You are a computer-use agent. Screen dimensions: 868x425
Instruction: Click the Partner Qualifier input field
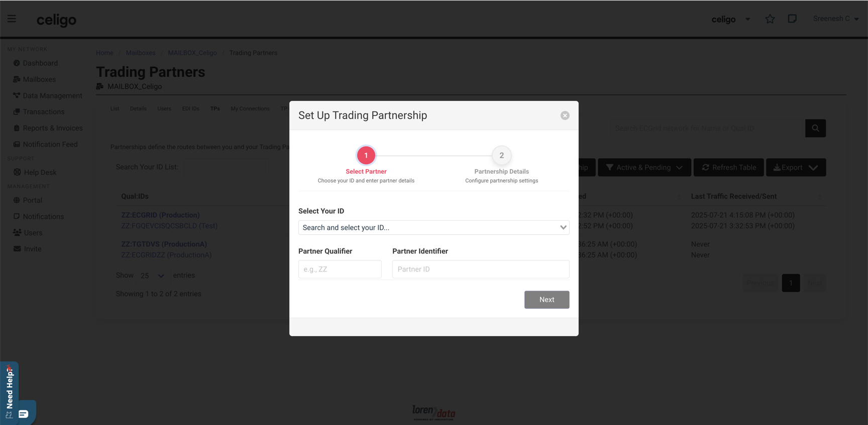[x=340, y=269]
